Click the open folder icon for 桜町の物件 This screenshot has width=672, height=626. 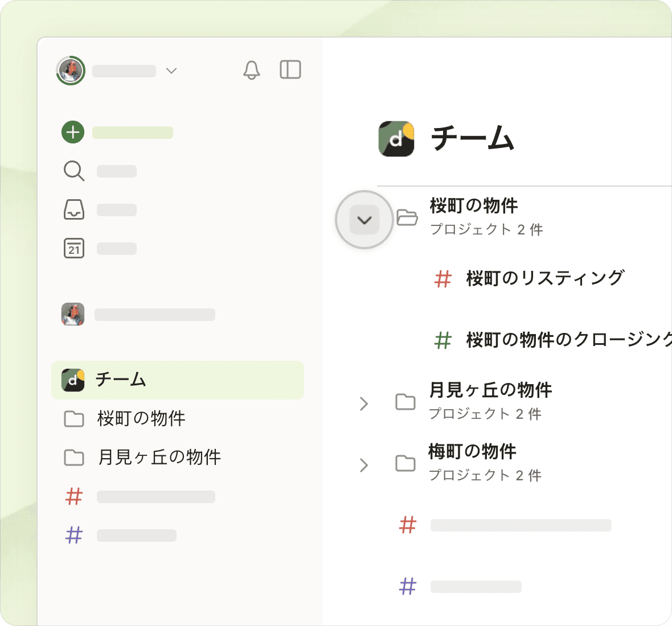click(407, 217)
